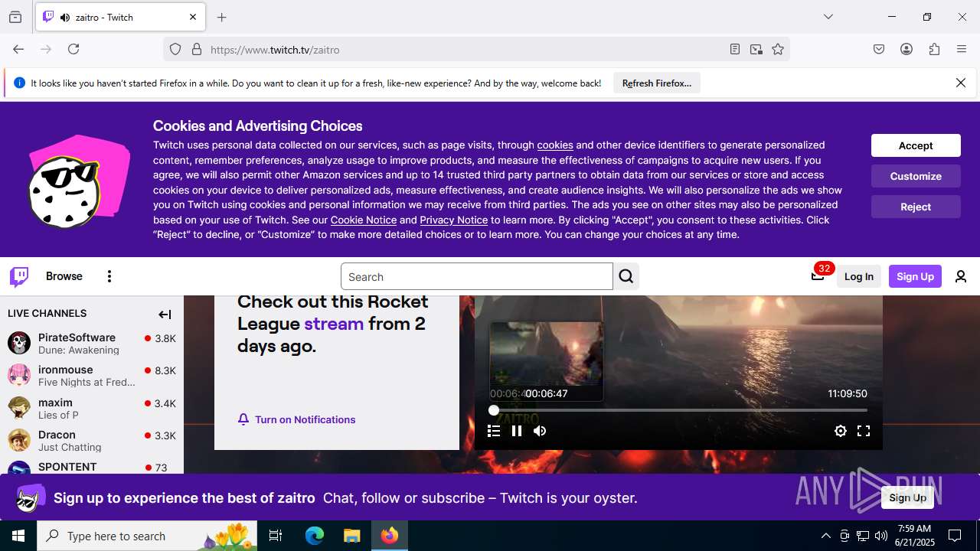Collapse the Live Channels sidebar

tap(165, 314)
